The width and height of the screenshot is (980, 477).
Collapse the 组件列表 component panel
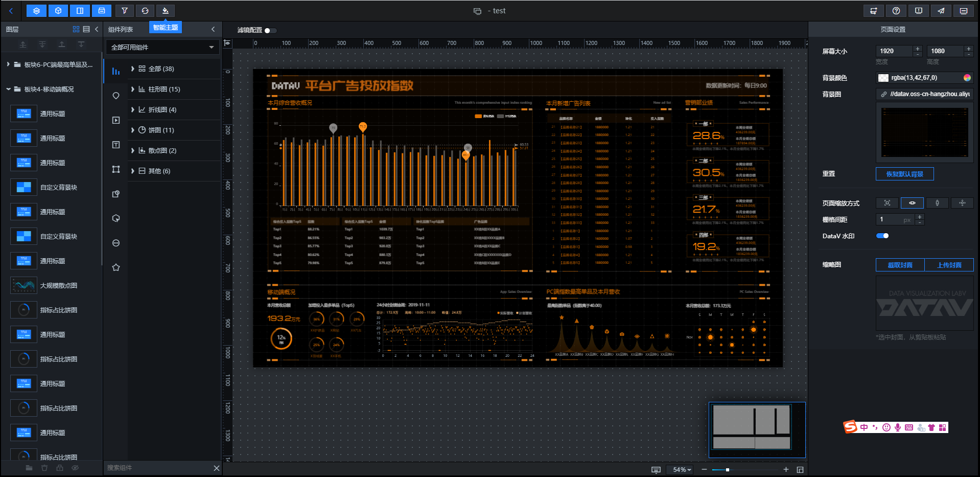pyautogui.click(x=213, y=29)
